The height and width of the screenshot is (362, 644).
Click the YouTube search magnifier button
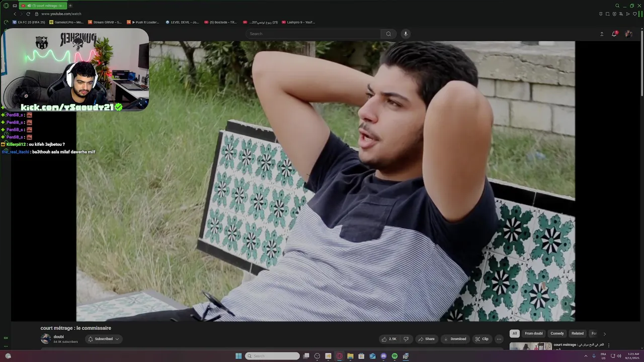point(388,34)
